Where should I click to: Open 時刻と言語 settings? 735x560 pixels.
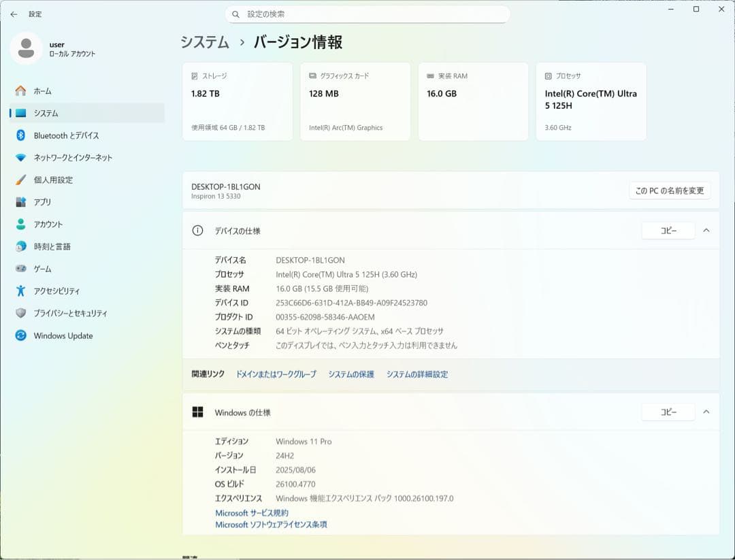click(51, 246)
